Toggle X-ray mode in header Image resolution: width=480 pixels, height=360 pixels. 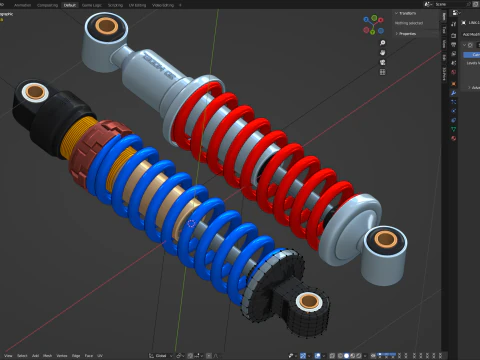coord(333,356)
